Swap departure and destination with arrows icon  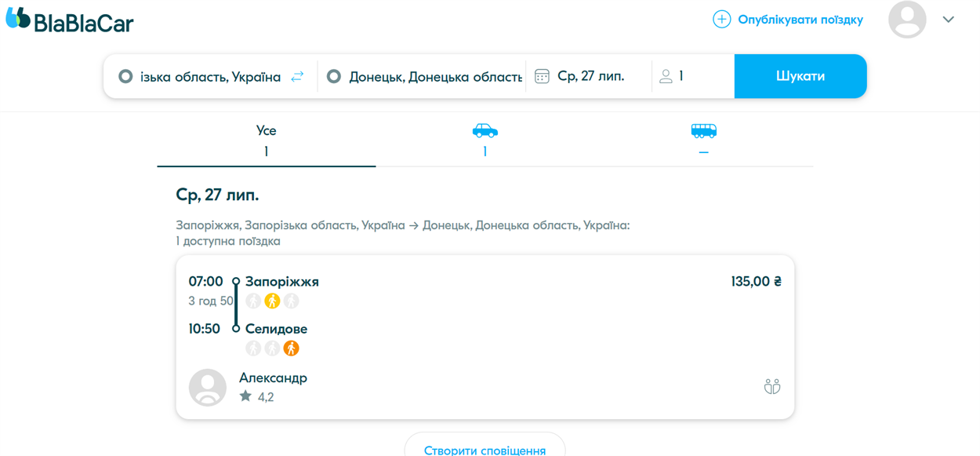point(297,77)
